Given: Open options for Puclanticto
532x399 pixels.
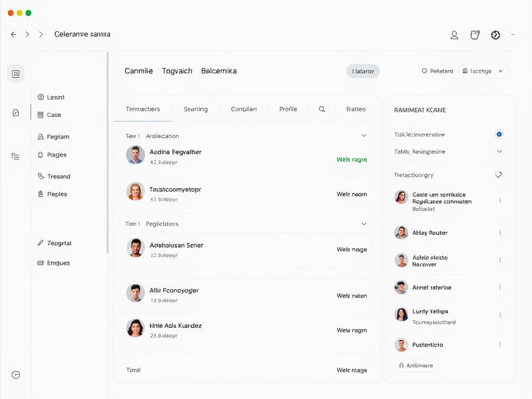Looking at the screenshot, I should (500, 345).
